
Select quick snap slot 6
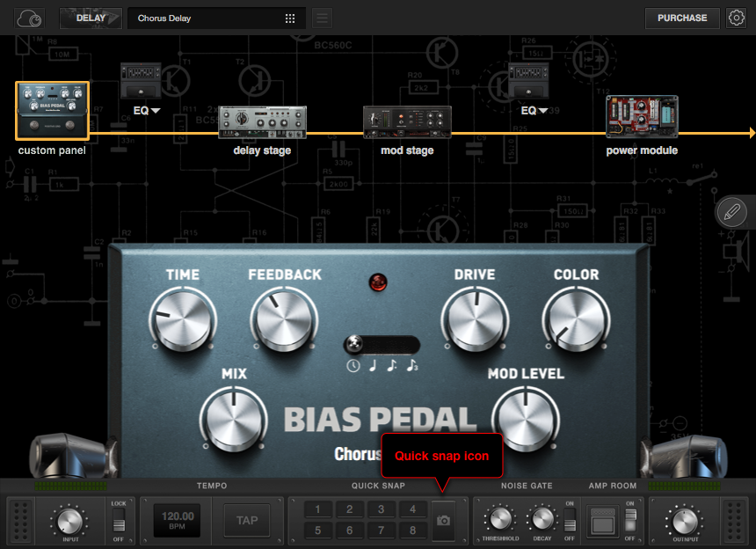click(350, 531)
